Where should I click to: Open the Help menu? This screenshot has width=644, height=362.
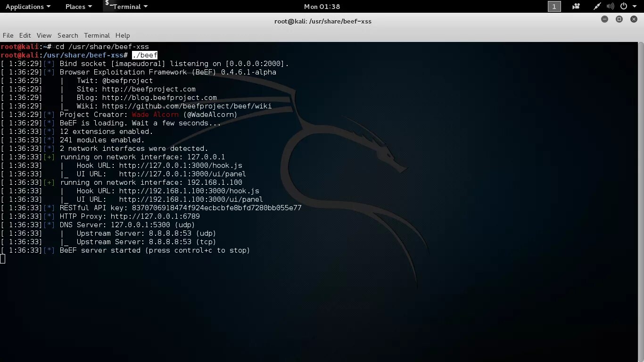[123, 35]
